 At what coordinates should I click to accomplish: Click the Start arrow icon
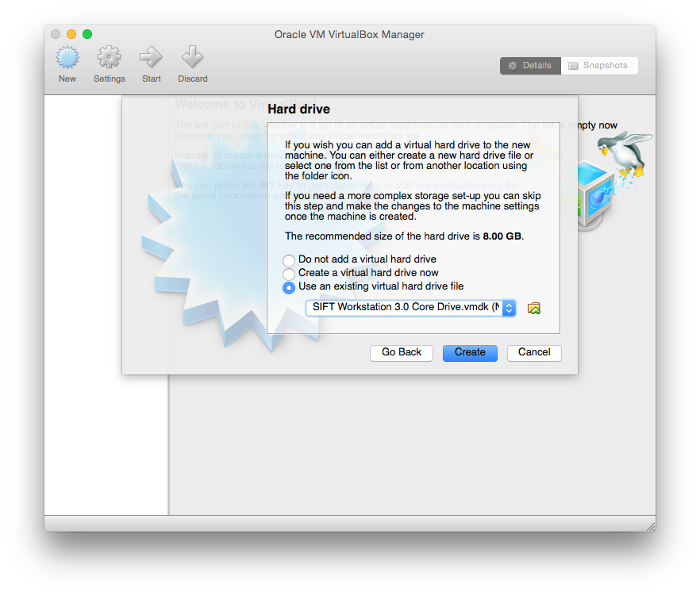pos(152,57)
